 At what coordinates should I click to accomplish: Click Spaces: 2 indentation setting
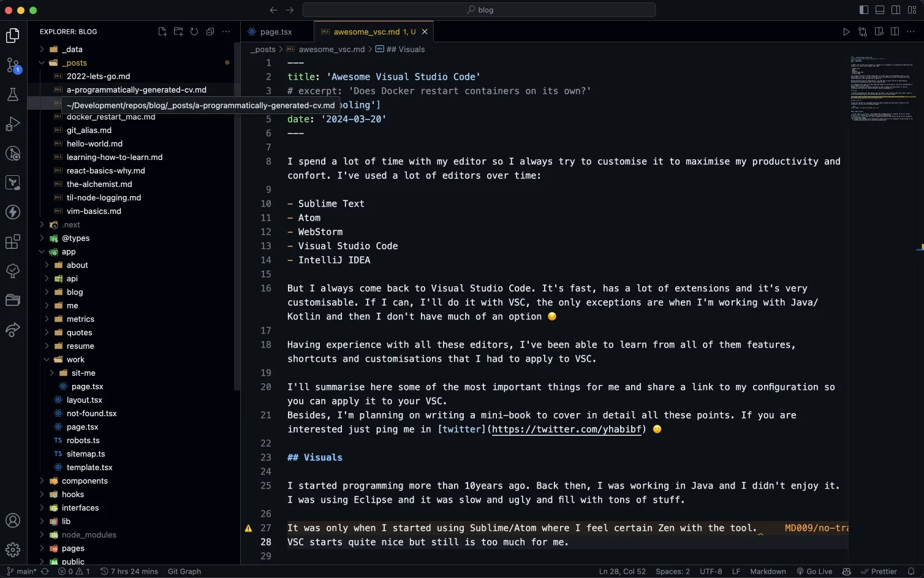[673, 571]
